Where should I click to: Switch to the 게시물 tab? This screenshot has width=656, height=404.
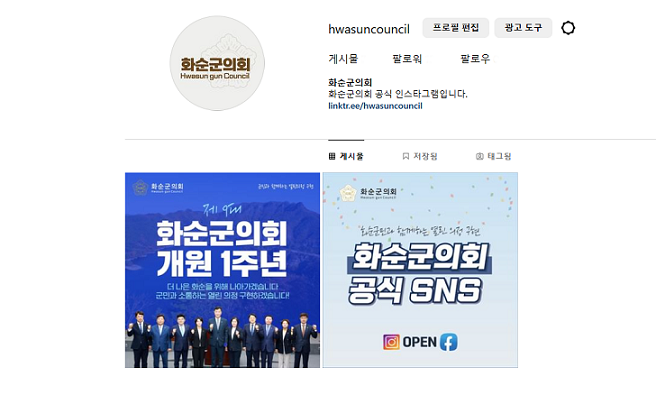point(346,156)
